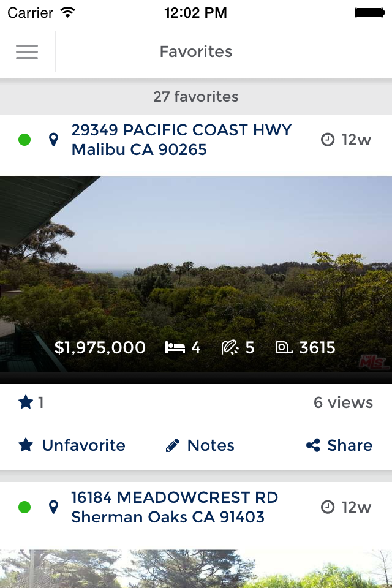Open the 16184 Meadowcrest Rd listing link

point(175,507)
